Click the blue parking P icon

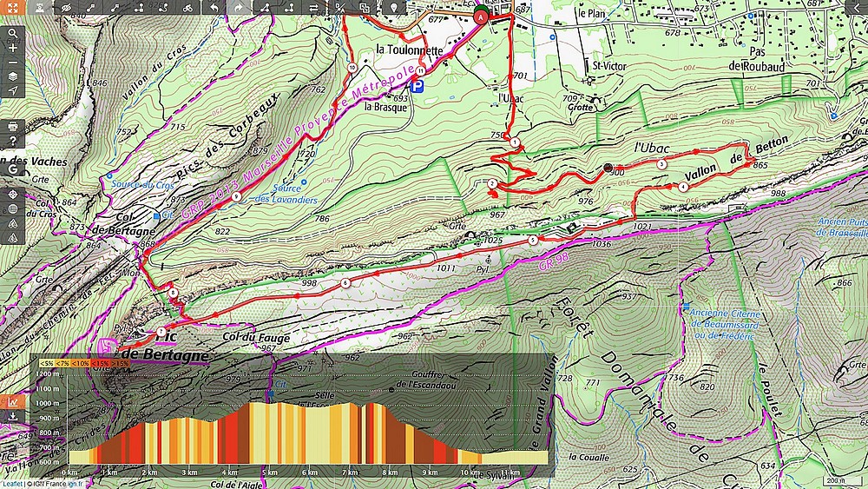pos(418,86)
